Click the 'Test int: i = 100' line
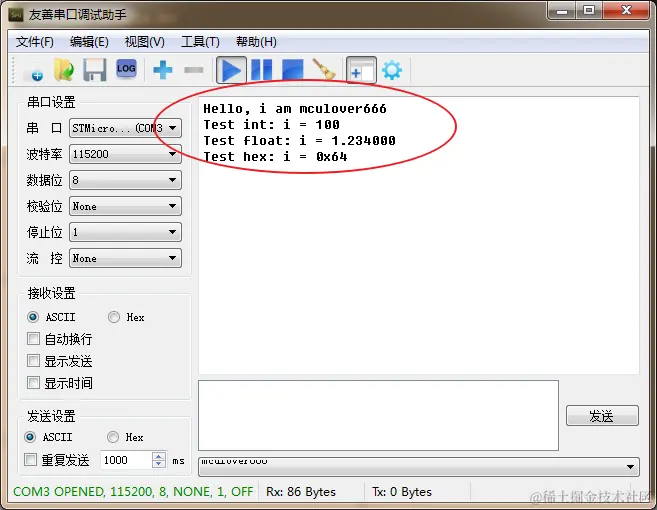 (272, 124)
